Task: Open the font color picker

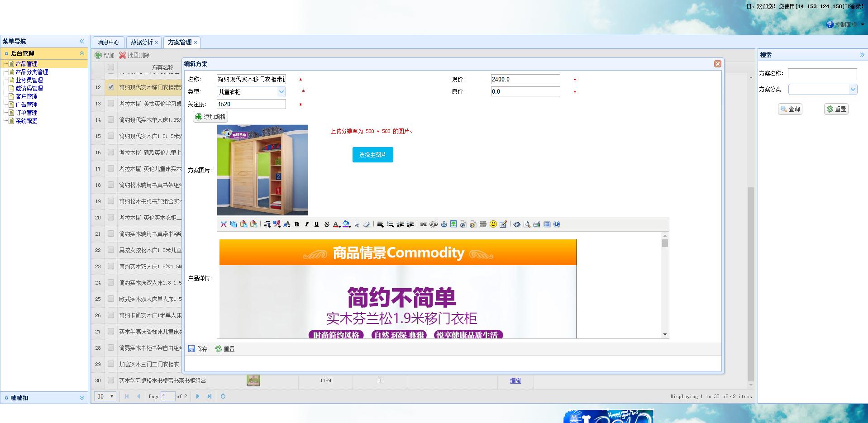Action: [x=337, y=224]
